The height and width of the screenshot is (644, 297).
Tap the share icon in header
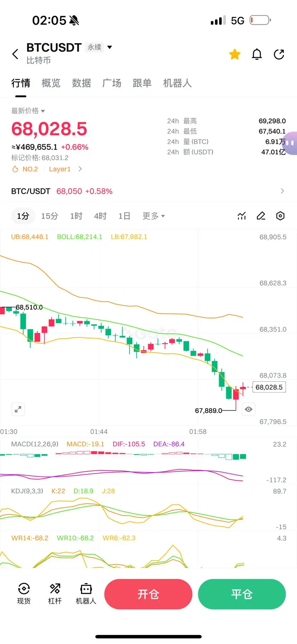coord(279,54)
